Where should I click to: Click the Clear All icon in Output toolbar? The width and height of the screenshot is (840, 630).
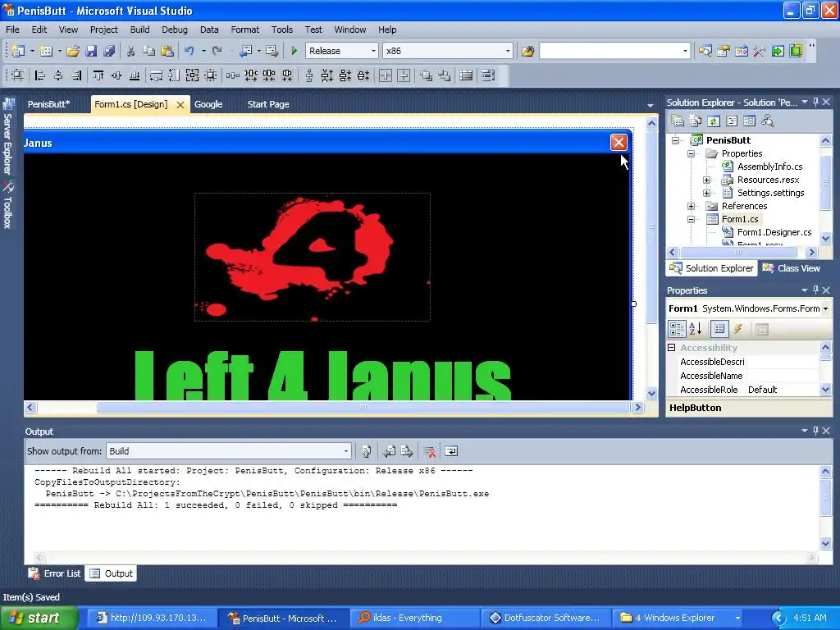tap(429, 452)
